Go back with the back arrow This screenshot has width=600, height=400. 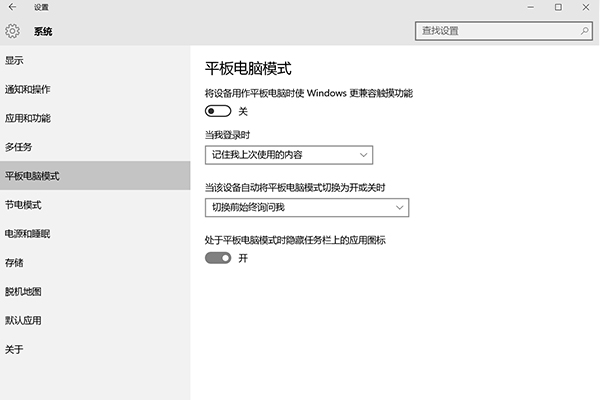coord(12,7)
